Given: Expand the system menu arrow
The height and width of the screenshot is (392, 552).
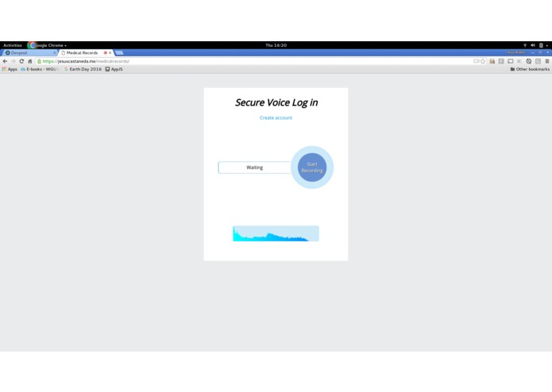Looking at the screenshot, I should tap(547, 46).
